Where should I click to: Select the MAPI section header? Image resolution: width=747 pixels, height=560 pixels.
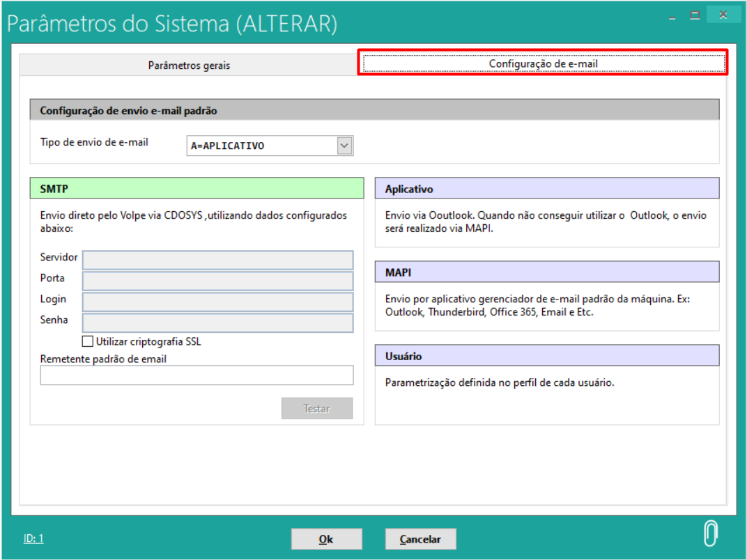click(546, 272)
